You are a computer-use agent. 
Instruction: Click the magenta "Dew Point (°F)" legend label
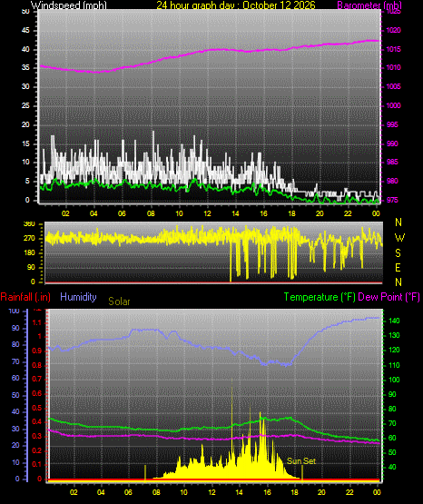click(x=389, y=297)
